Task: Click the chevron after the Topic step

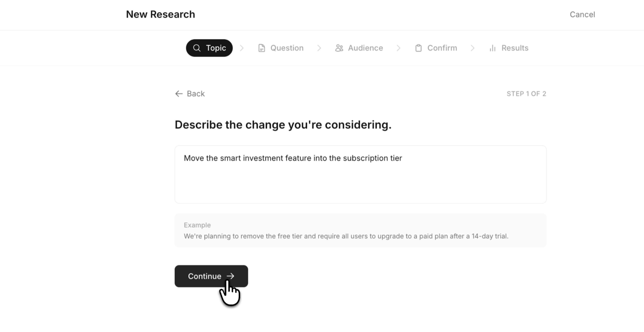Action: point(241,48)
